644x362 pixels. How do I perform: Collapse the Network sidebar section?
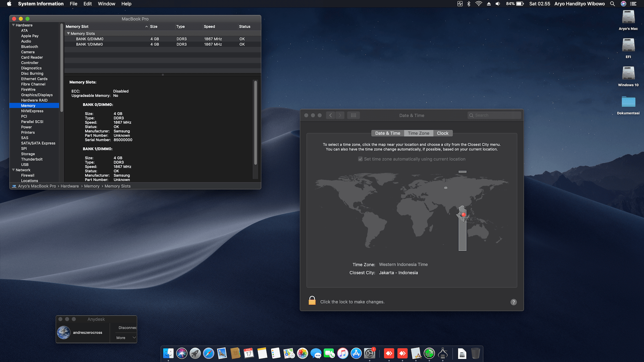[13, 170]
